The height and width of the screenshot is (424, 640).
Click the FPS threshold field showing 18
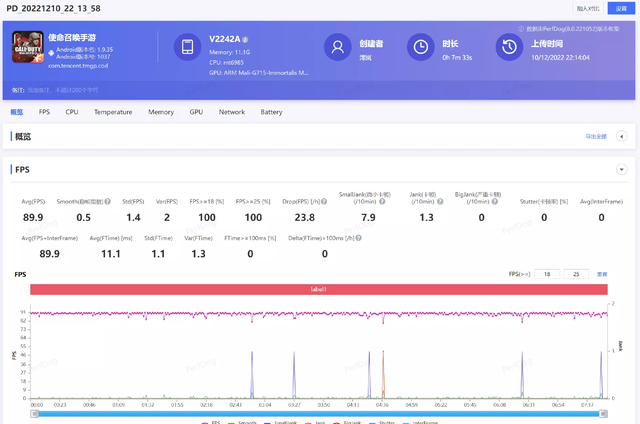[547, 273]
